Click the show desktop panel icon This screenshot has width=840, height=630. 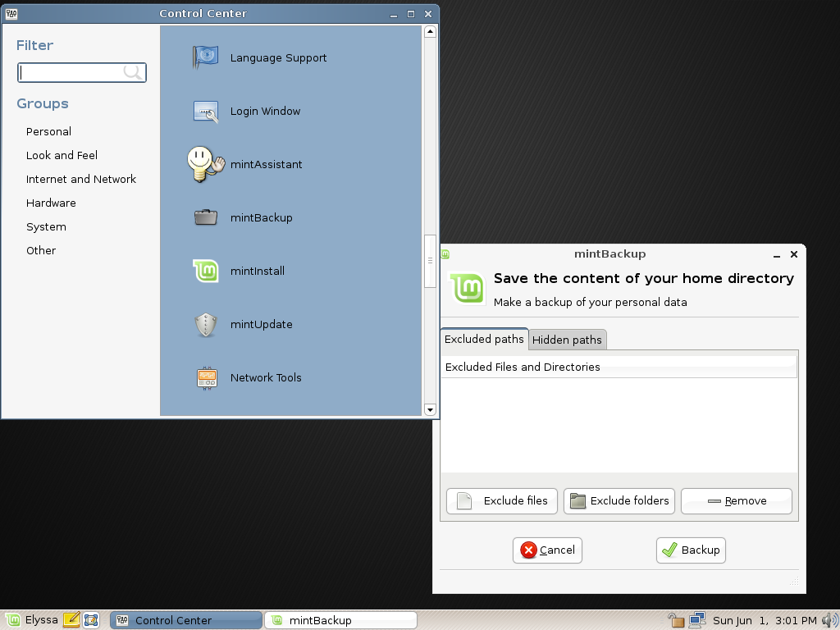coord(91,620)
